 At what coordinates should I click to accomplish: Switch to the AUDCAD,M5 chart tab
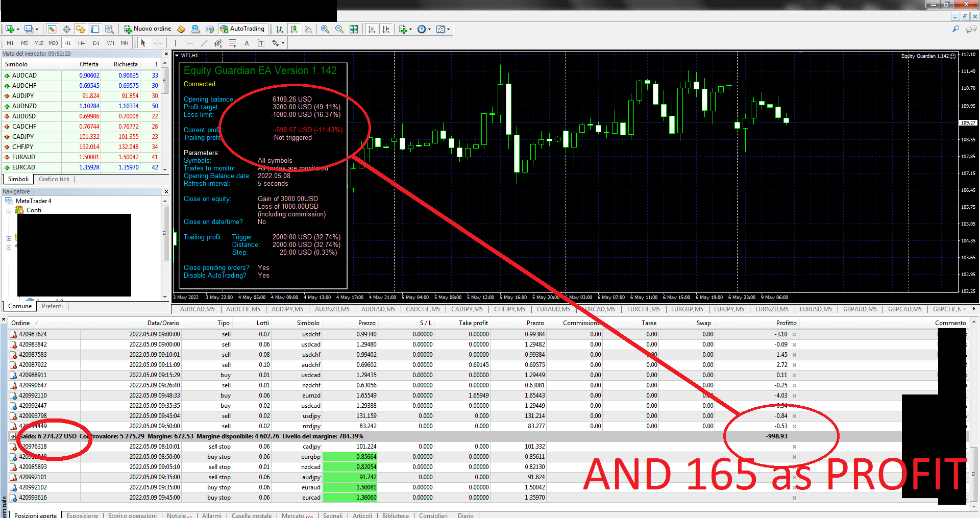tap(198, 309)
